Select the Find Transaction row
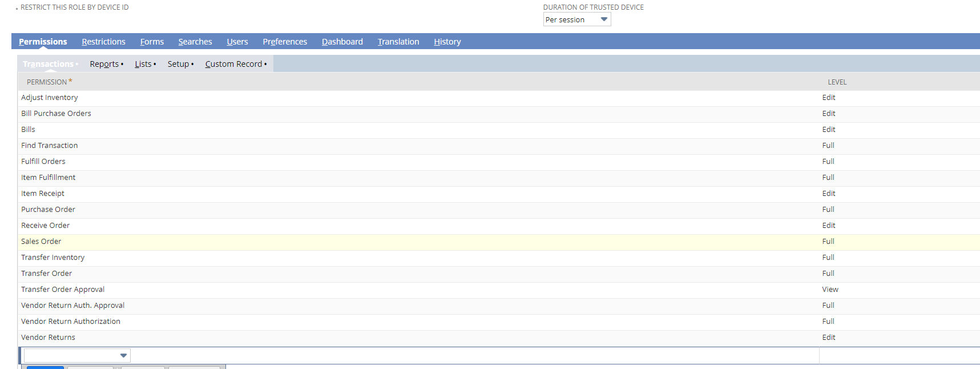The image size is (980, 369). pos(499,146)
